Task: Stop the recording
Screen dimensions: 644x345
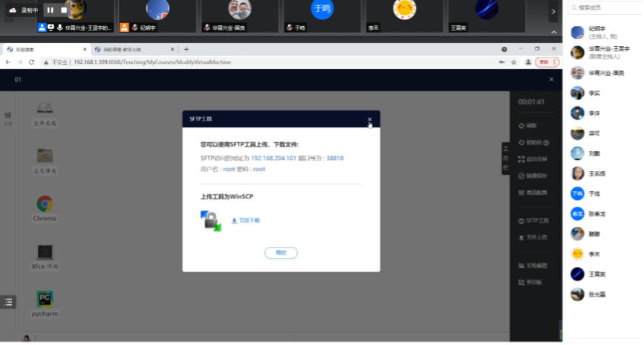Action: point(64,10)
